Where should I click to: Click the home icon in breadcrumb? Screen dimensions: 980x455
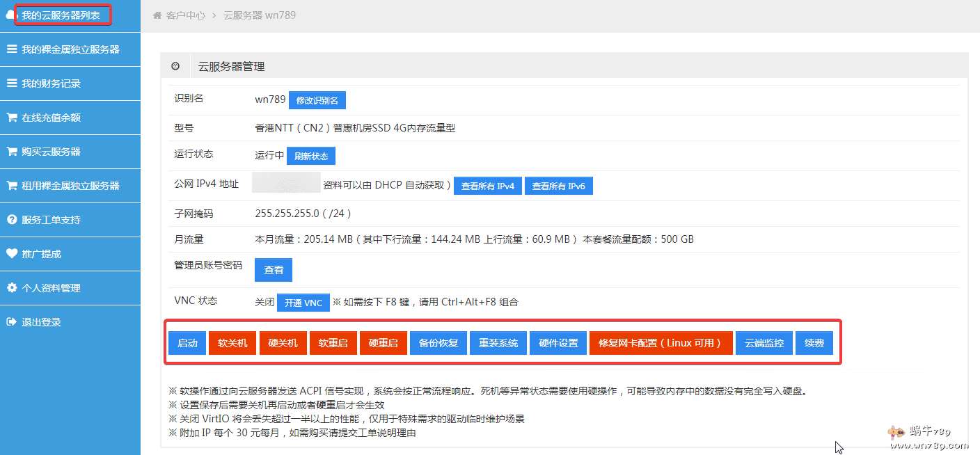tap(157, 15)
